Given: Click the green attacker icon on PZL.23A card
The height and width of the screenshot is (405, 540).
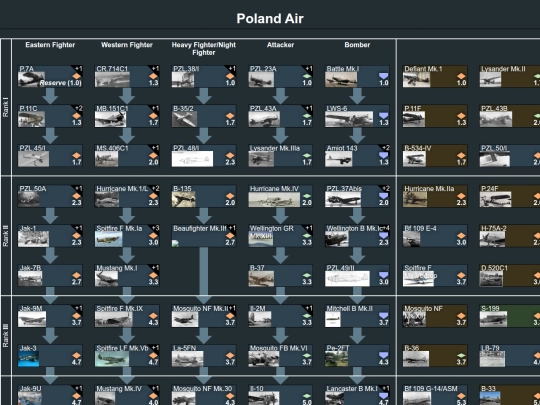Looking at the screenshot, I should click(307, 76).
